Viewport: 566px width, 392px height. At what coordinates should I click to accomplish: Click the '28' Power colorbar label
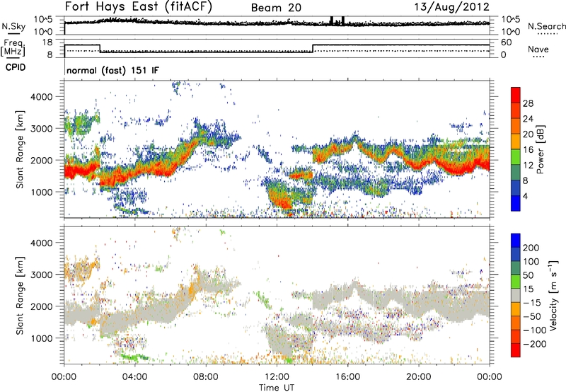tap(528, 103)
